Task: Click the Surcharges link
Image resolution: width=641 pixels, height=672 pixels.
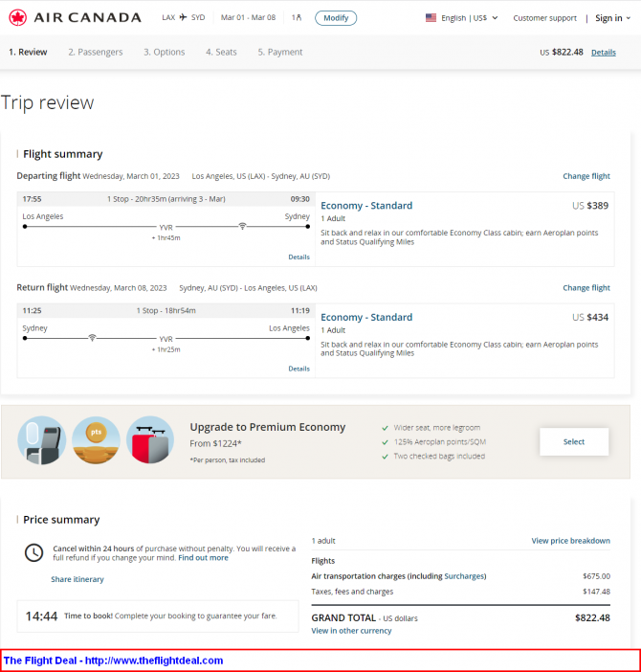Action: [465, 576]
